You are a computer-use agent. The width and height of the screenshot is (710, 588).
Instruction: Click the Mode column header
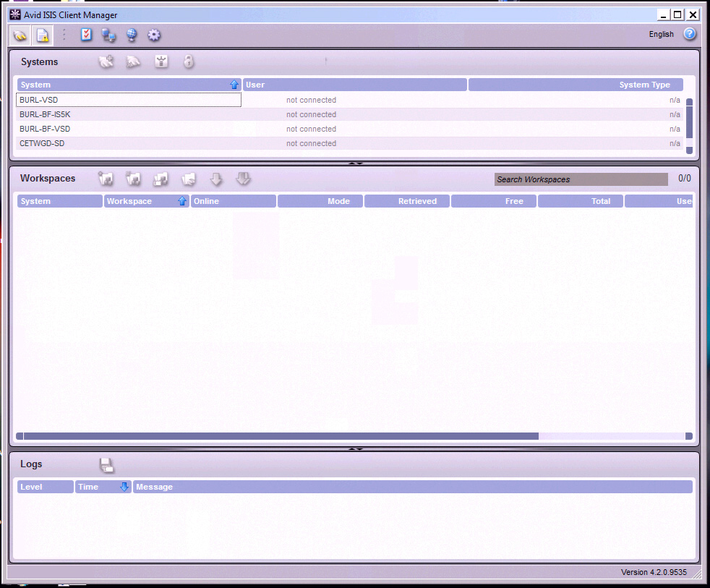point(320,201)
